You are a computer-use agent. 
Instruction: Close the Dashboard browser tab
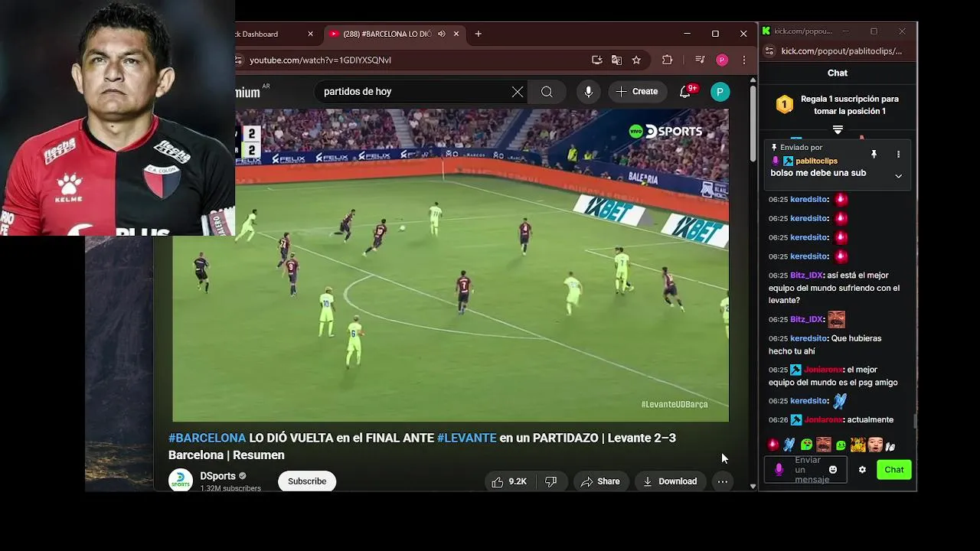pyautogui.click(x=310, y=34)
